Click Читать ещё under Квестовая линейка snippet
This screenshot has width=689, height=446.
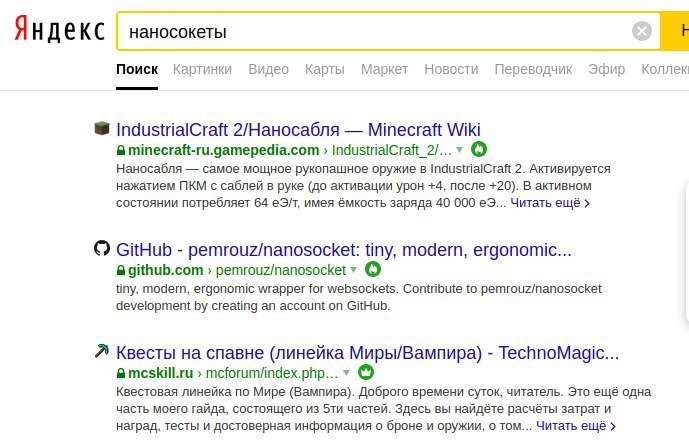(576, 426)
